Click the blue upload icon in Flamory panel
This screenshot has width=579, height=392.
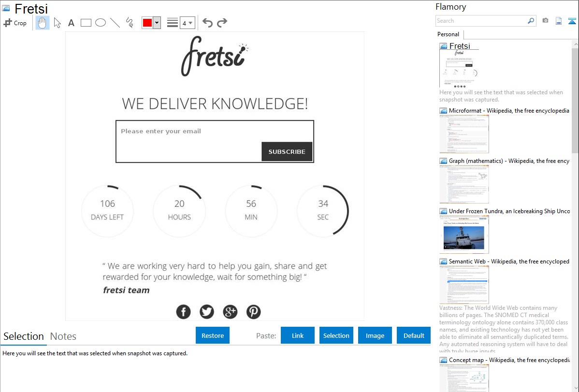572,21
